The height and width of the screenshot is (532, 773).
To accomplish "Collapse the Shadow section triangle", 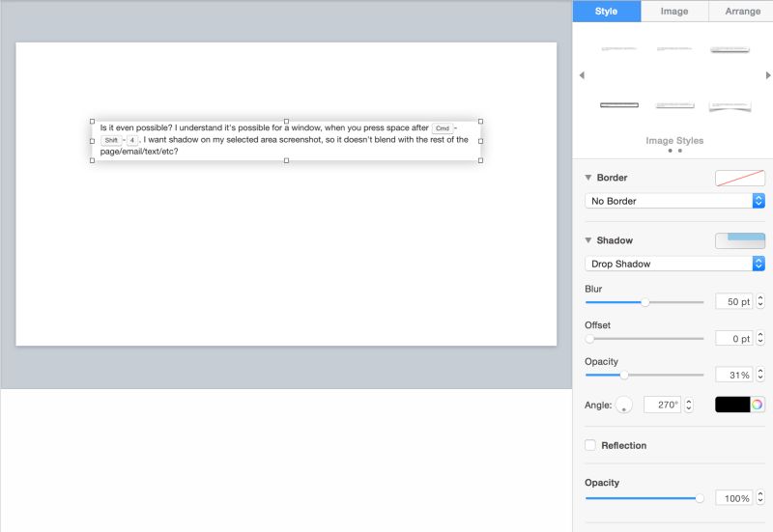I will tap(588, 240).
